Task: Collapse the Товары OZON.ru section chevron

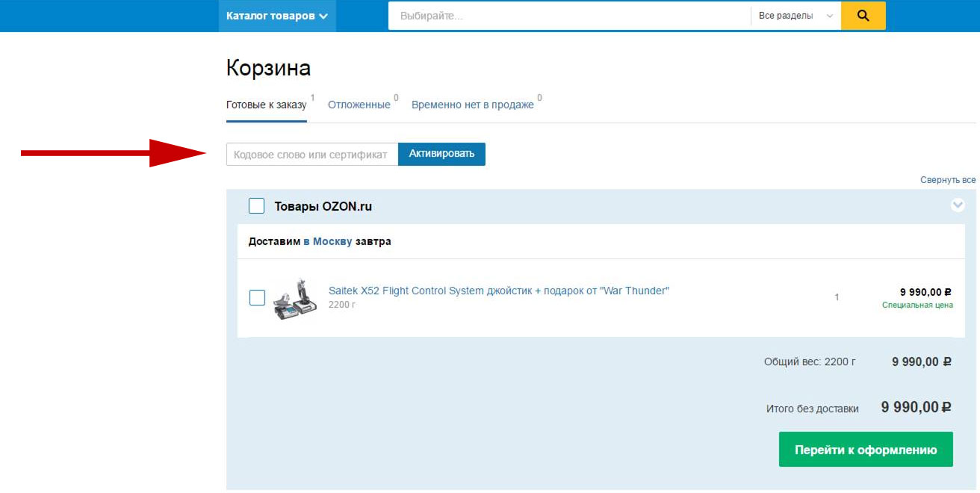Action: click(x=958, y=205)
